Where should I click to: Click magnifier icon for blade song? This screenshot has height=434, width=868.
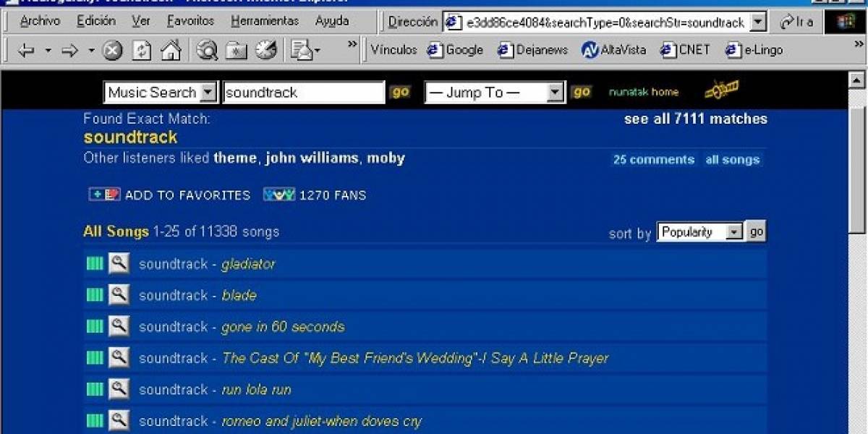[119, 294]
